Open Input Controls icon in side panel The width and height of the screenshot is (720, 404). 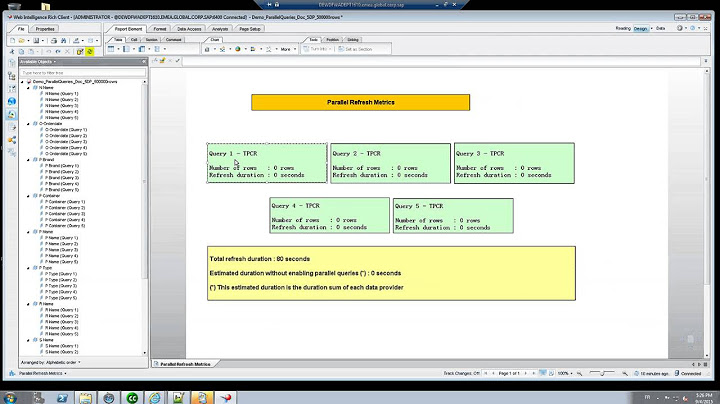tap(12, 89)
